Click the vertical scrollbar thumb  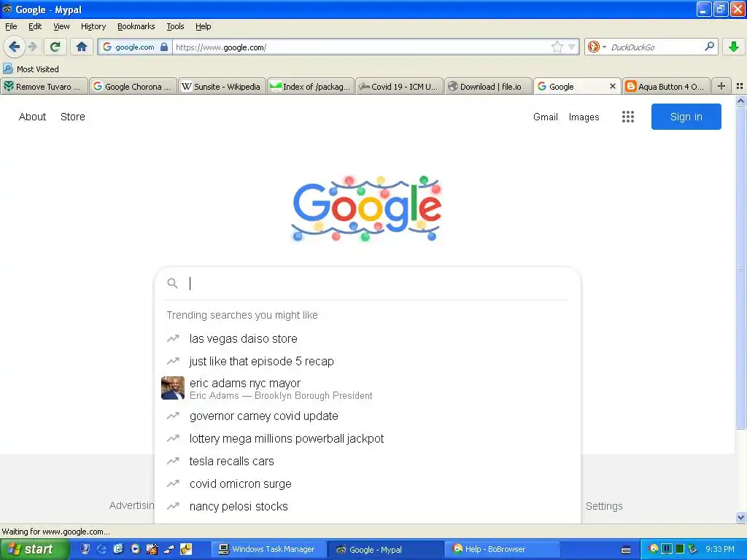(x=740, y=268)
